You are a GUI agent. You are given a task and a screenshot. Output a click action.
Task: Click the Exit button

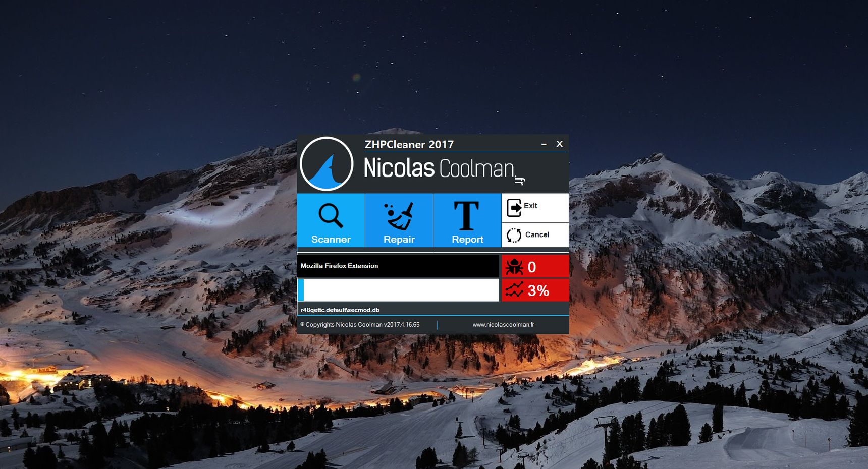[x=535, y=208]
